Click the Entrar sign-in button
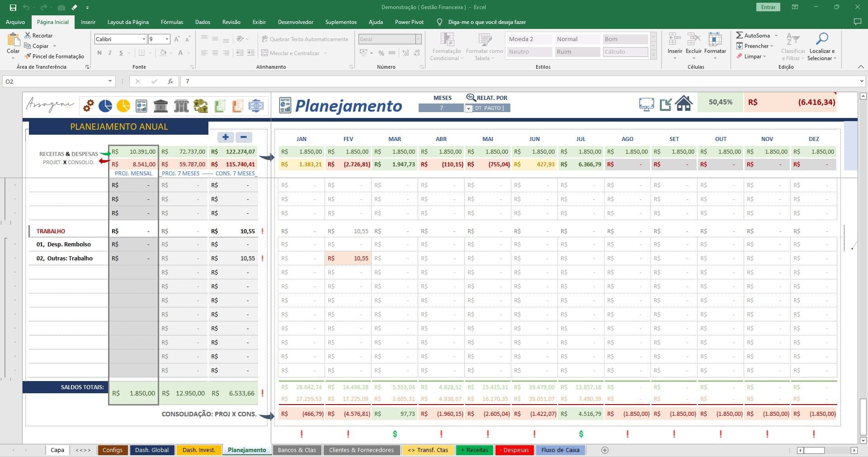Image resolution: width=868 pixels, height=457 pixels. [x=768, y=7]
